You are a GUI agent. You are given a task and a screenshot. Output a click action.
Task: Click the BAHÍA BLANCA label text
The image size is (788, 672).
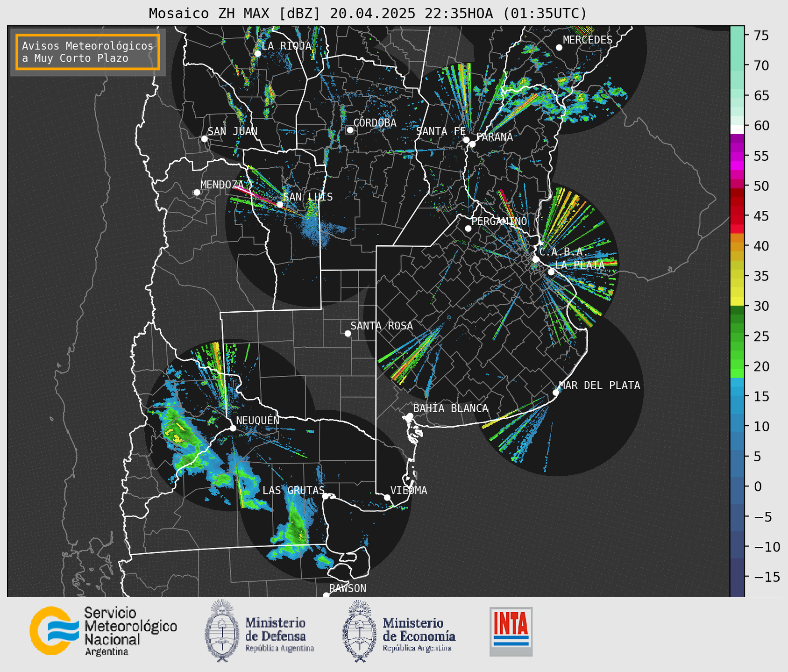(x=451, y=408)
